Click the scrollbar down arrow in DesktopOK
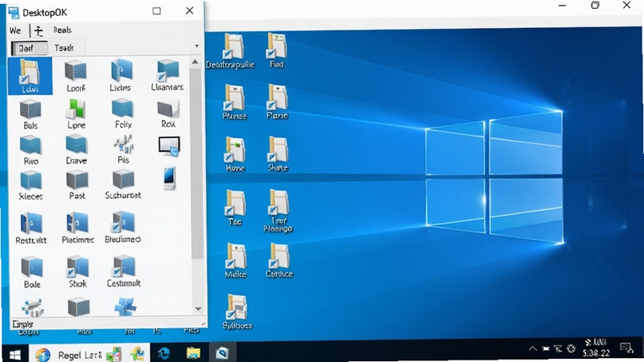 click(x=198, y=309)
